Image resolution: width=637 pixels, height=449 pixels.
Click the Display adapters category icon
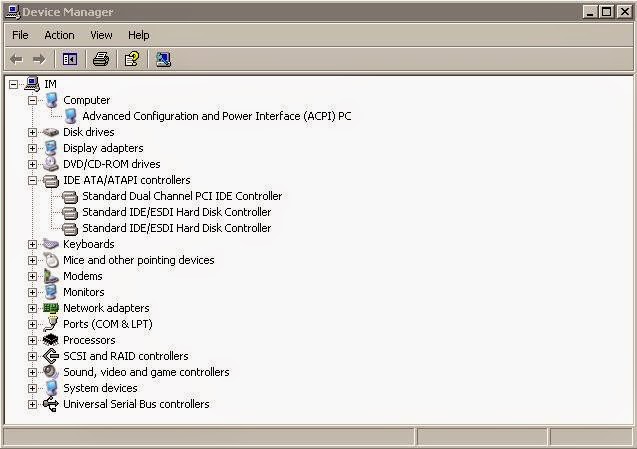51,148
